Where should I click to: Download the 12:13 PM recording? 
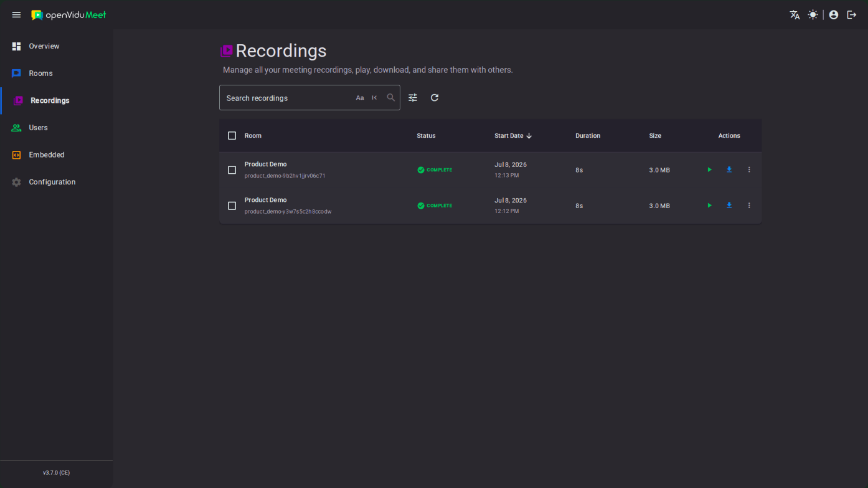729,170
